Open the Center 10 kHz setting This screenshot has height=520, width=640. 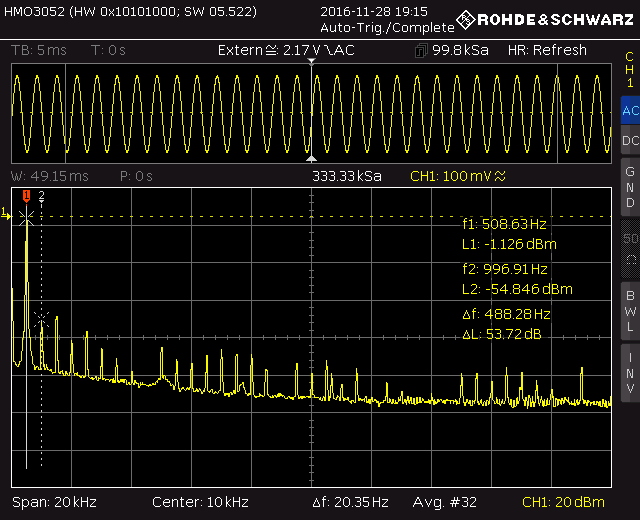[x=200, y=502]
